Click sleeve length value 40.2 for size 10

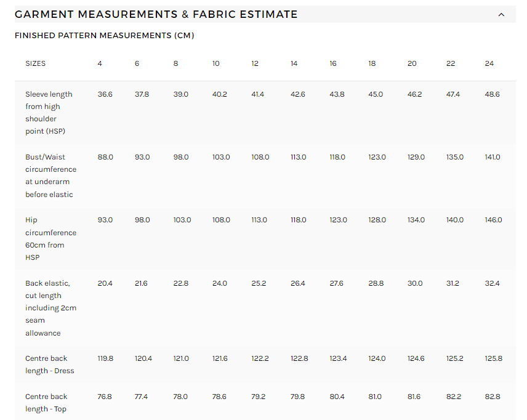click(x=219, y=94)
